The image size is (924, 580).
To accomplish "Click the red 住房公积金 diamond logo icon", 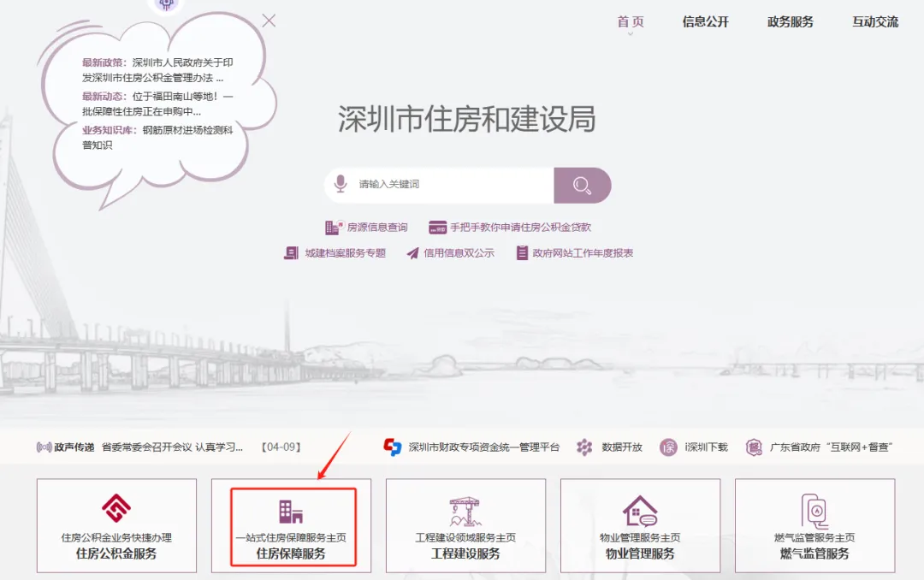I will (116, 508).
